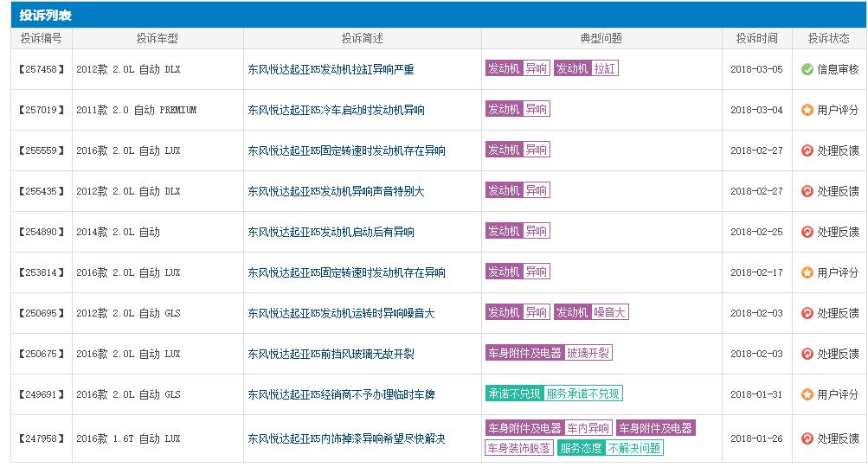
Task: Click orange star icon for complaint 249691
Action: tap(807, 394)
